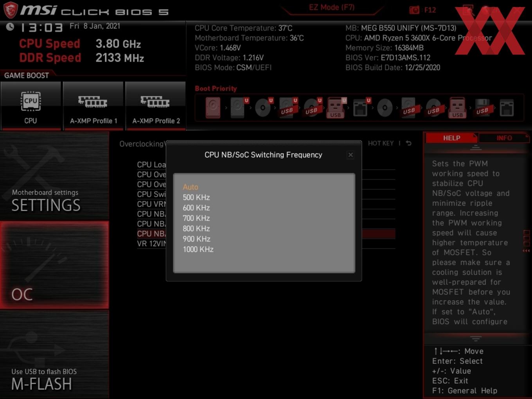Viewport: 532px width, 399px height.
Task: Choose 700 KHz switching frequency
Action: (196, 218)
